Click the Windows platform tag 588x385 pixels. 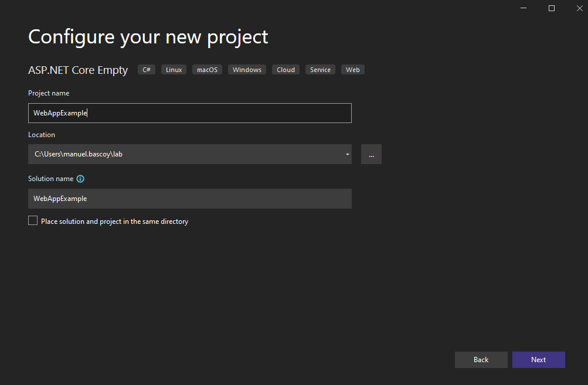pyautogui.click(x=247, y=70)
